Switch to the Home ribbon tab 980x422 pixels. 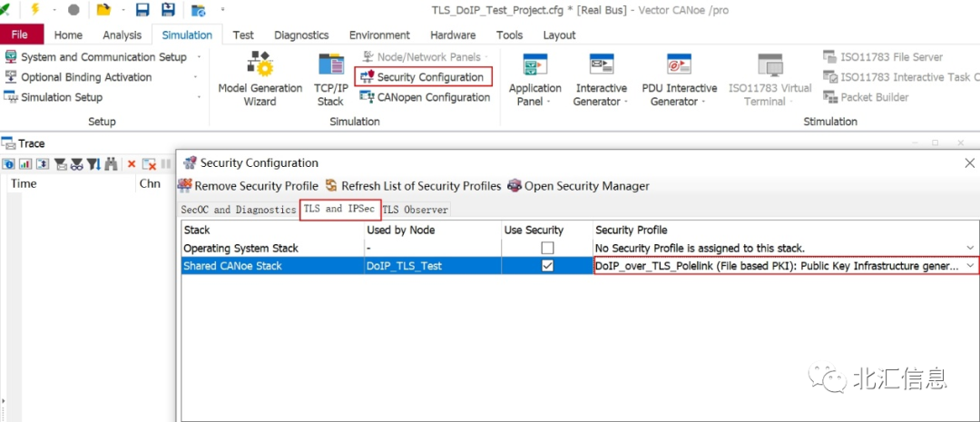pos(68,35)
